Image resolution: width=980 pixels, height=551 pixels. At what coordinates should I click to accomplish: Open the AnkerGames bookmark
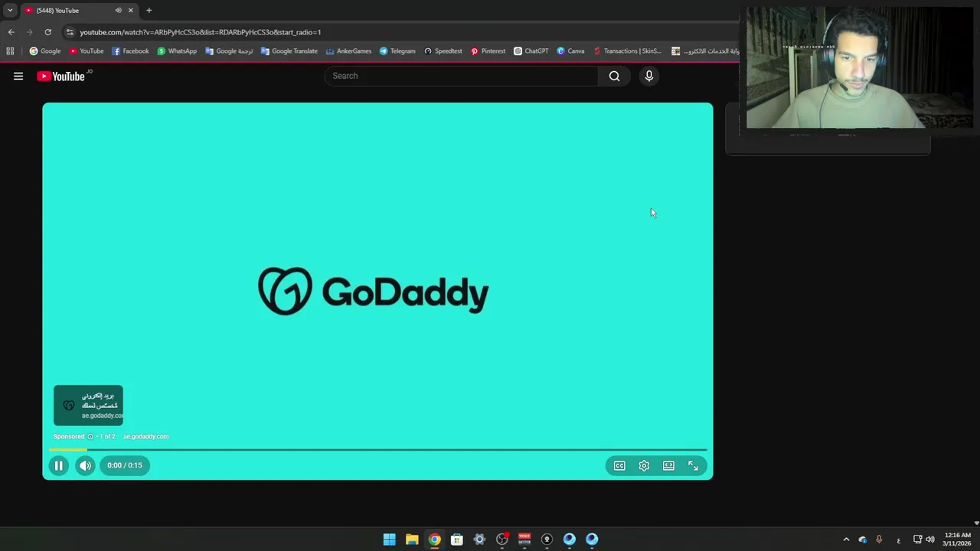[348, 51]
